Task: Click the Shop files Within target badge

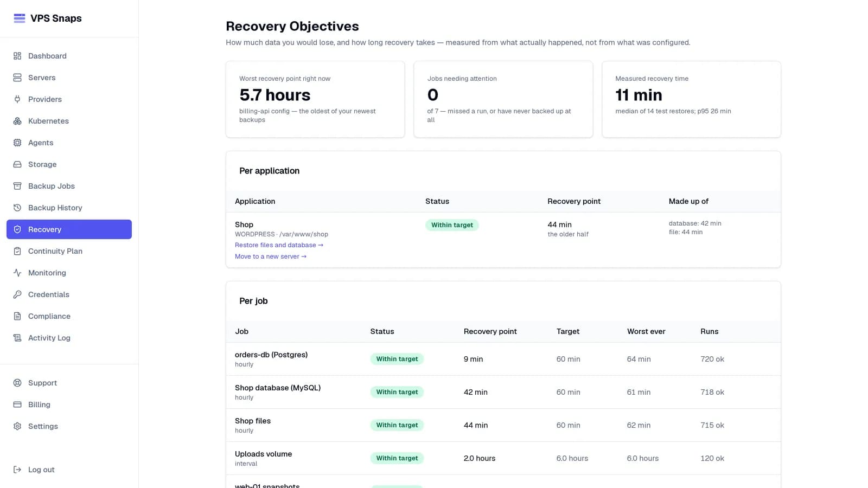Action: 397,425
